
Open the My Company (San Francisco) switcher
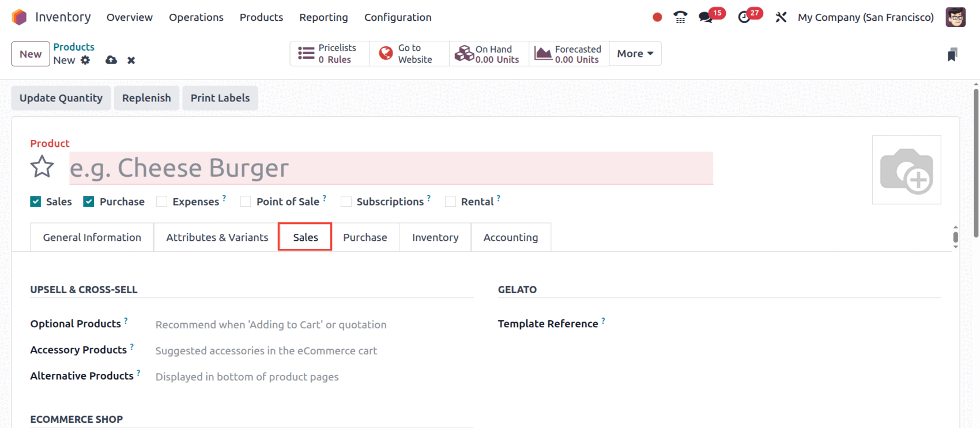(865, 17)
